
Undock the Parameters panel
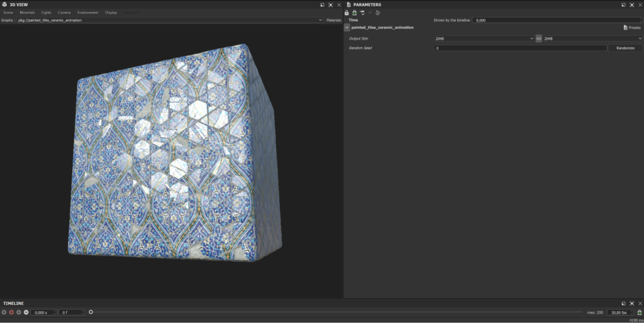pyautogui.click(x=623, y=4)
